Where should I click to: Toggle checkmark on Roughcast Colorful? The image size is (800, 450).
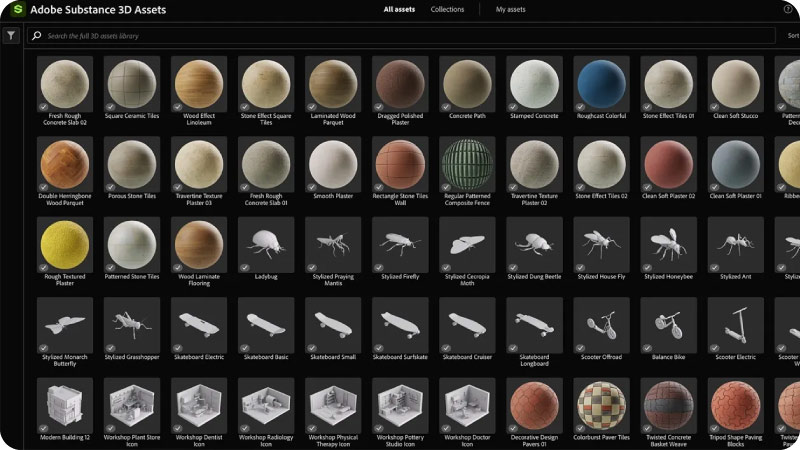point(580,107)
